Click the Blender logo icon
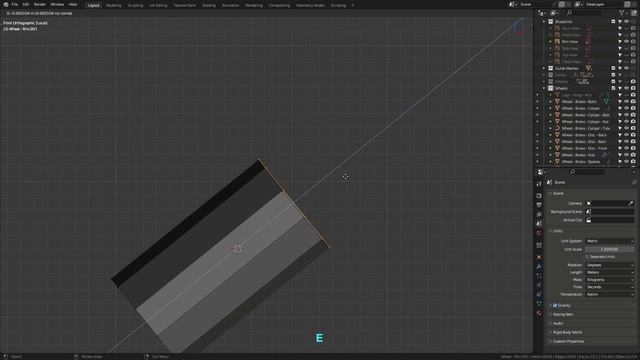This screenshot has width=640, height=360. click(x=6, y=4)
